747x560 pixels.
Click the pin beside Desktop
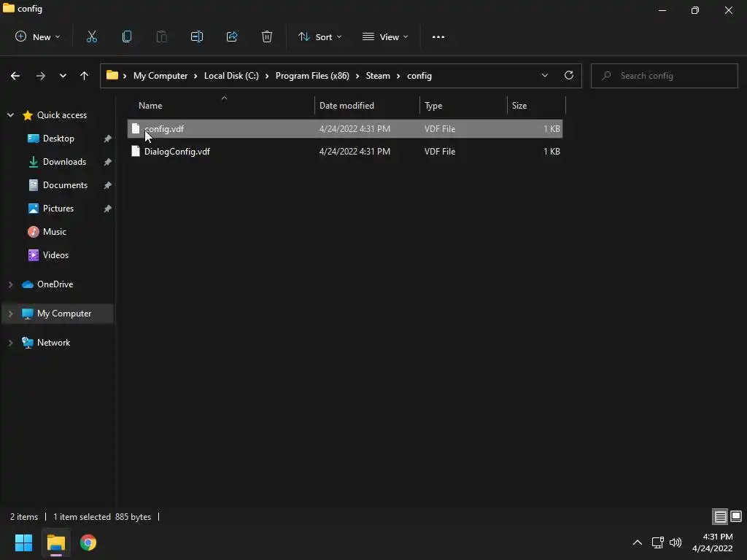pos(108,139)
